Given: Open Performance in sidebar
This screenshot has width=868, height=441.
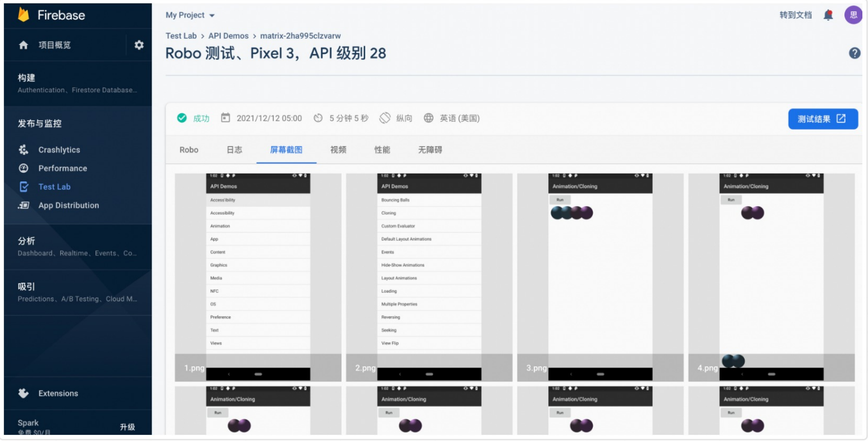Looking at the screenshot, I should coord(62,168).
